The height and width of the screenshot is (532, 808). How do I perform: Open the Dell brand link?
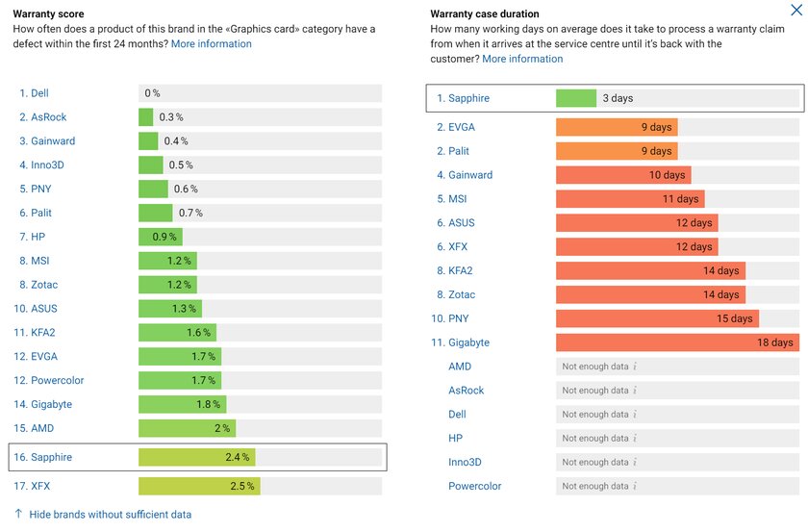pos(38,93)
